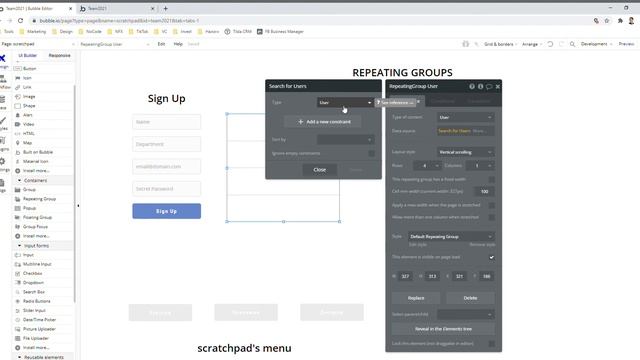Switch to the Responsive tab
Image resolution: width=640 pixels, height=360 pixels.
pos(59,56)
